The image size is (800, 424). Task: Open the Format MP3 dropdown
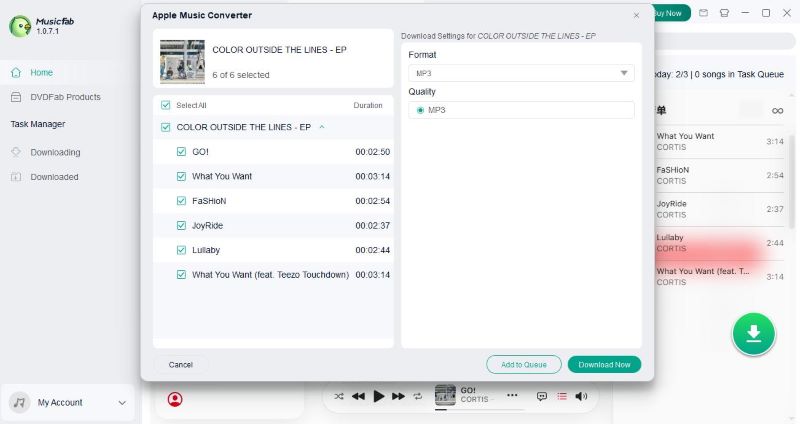521,73
